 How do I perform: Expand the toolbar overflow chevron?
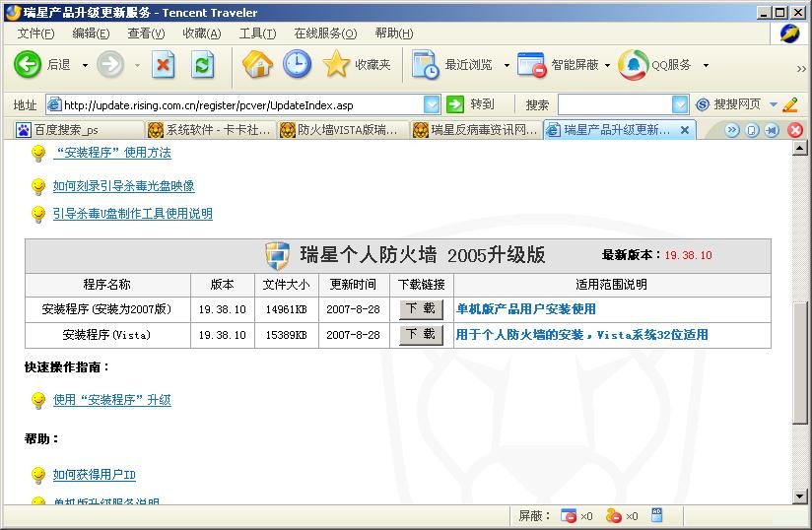(x=801, y=68)
